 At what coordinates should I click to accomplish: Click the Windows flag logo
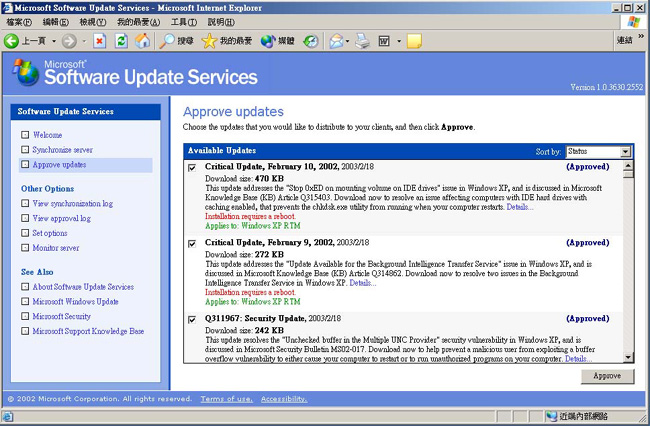[x=633, y=22]
